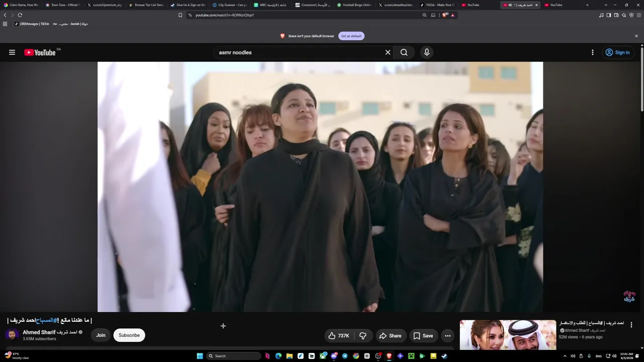Switch to the Crossword tab
This screenshot has width=644, height=362.
[312, 5]
